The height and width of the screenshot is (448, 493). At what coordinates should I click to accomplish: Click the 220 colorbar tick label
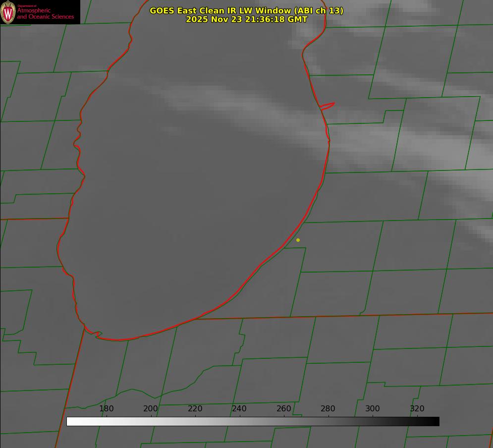[x=195, y=409]
